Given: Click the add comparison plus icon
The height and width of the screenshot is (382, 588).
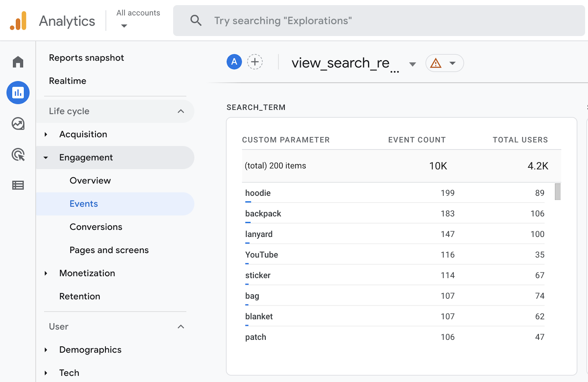Looking at the screenshot, I should click(255, 62).
